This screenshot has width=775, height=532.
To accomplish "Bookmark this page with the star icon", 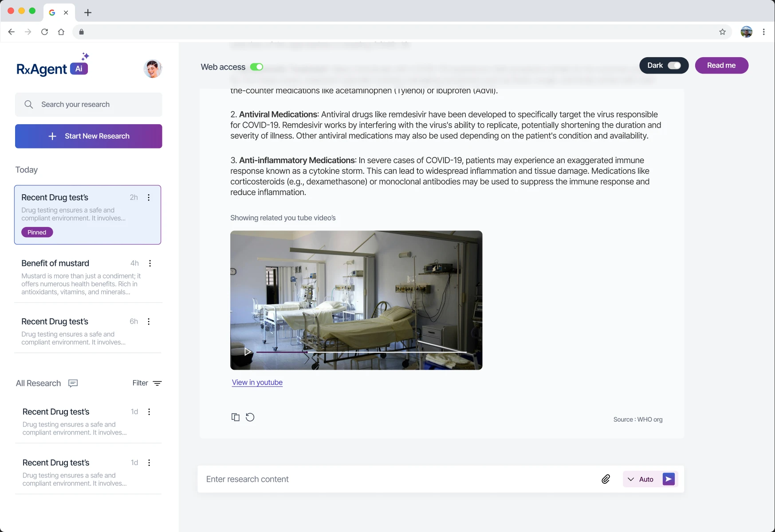I will click(722, 32).
